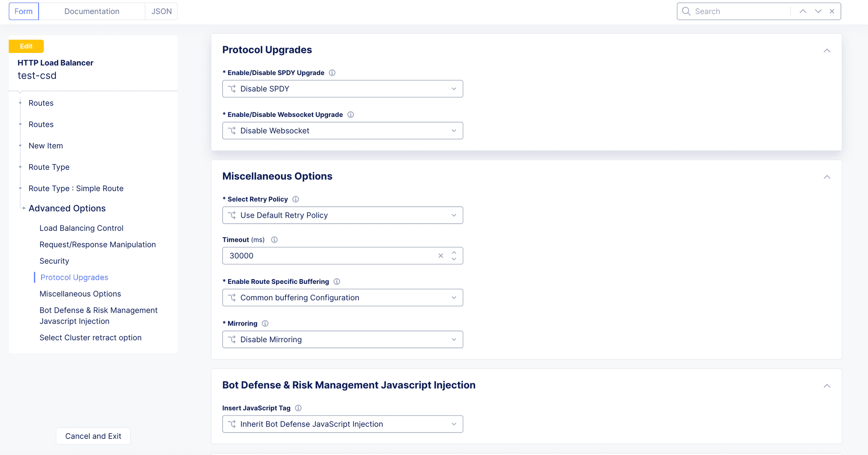Jump to Security in sidebar

click(x=54, y=261)
